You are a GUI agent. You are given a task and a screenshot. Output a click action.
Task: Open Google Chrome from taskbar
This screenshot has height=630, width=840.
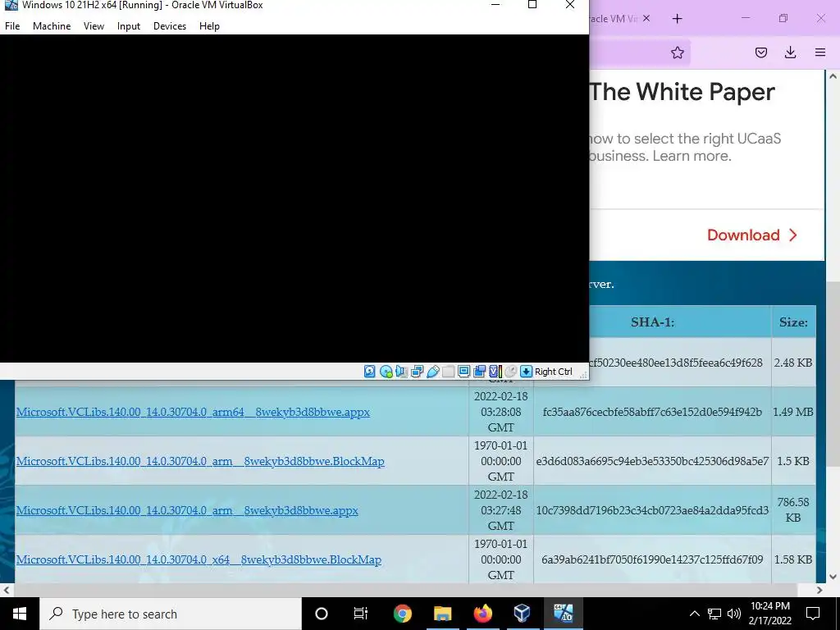pyautogui.click(x=402, y=614)
